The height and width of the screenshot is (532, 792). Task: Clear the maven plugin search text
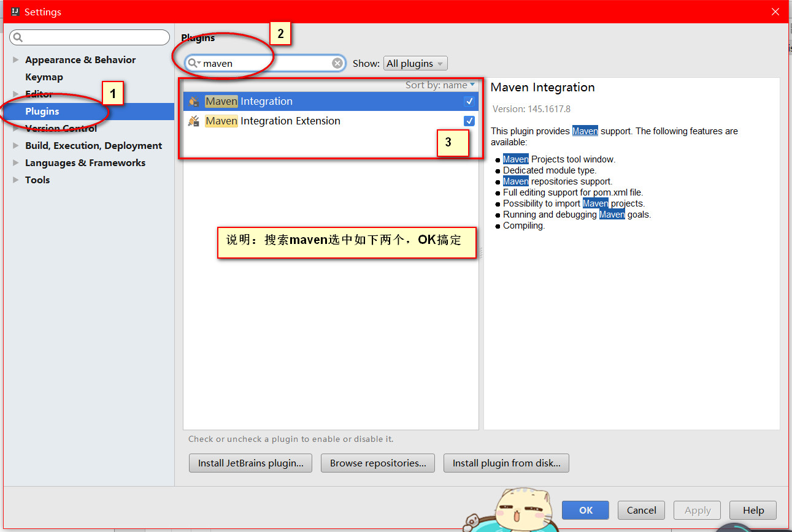coord(337,63)
